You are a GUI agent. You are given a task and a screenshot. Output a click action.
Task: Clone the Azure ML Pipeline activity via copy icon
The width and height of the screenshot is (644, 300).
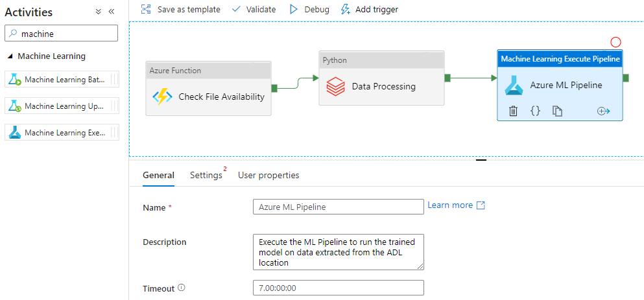(x=557, y=111)
